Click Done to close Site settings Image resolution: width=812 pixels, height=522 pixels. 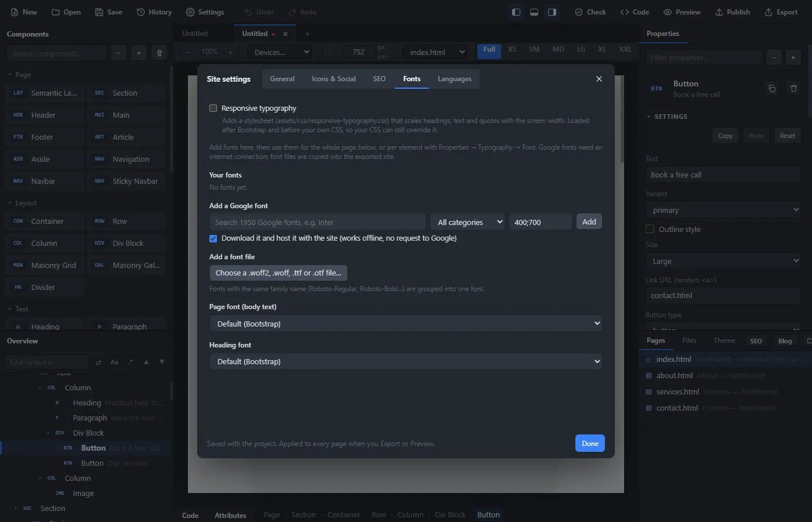pos(590,443)
